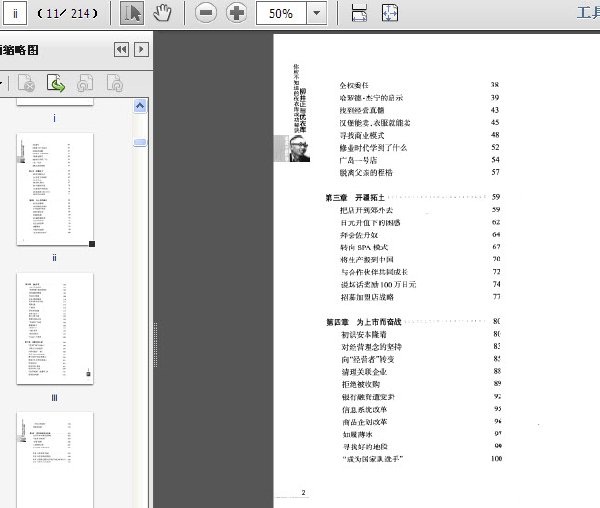Click the 11/214 page count text

67,14
